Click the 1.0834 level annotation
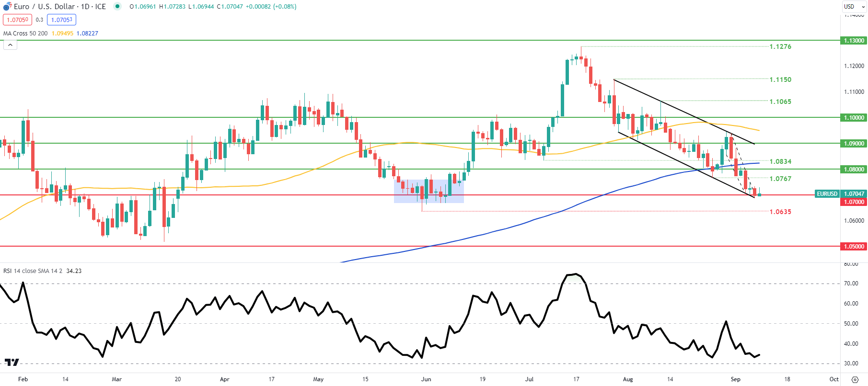Viewport: 868px width, 386px height. tap(780, 161)
